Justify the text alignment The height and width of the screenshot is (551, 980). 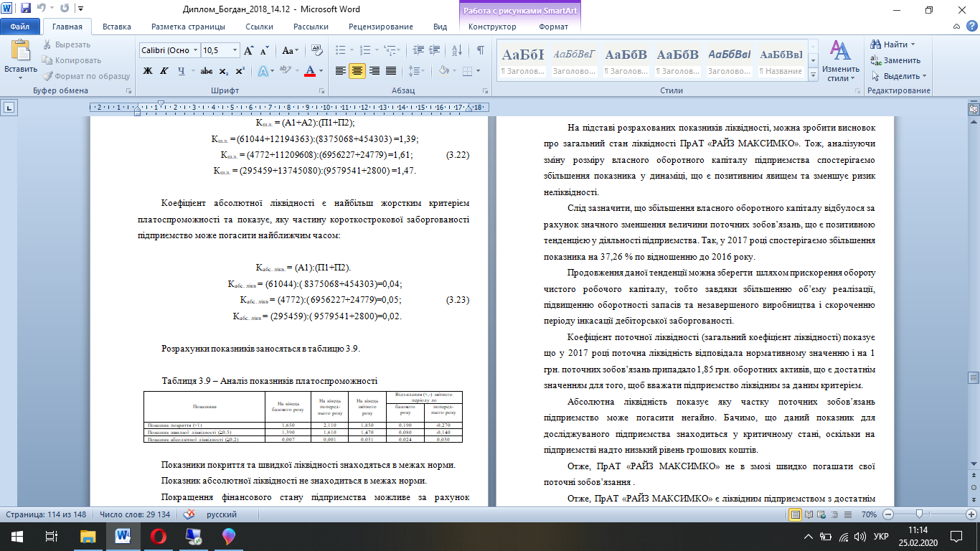390,71
